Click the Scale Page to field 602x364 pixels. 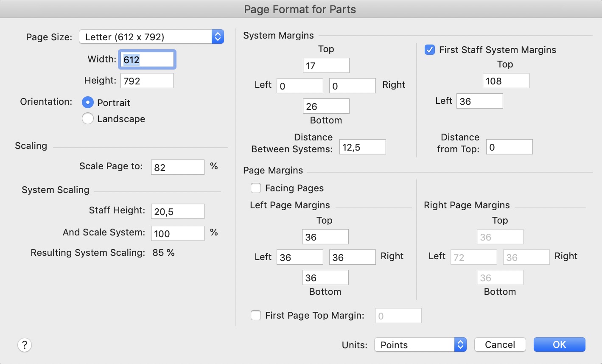pyautogui.click(x=177, y=167)
